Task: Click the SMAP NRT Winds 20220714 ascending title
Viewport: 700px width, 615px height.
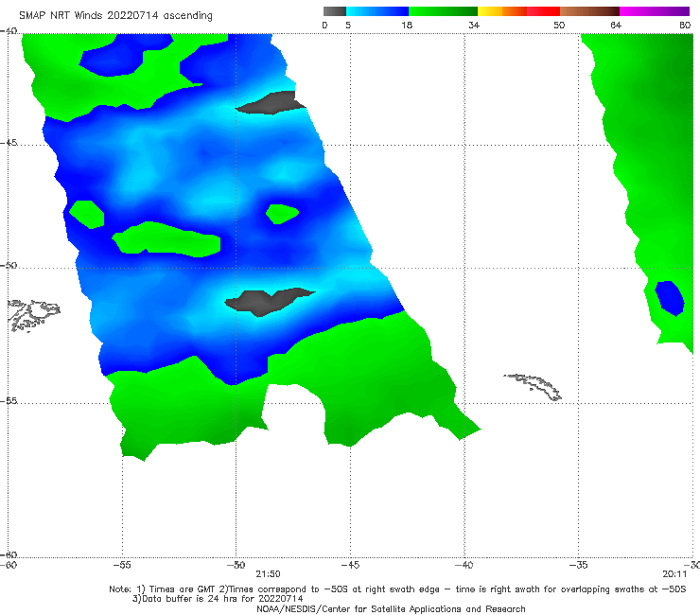Action: [115, 15]
